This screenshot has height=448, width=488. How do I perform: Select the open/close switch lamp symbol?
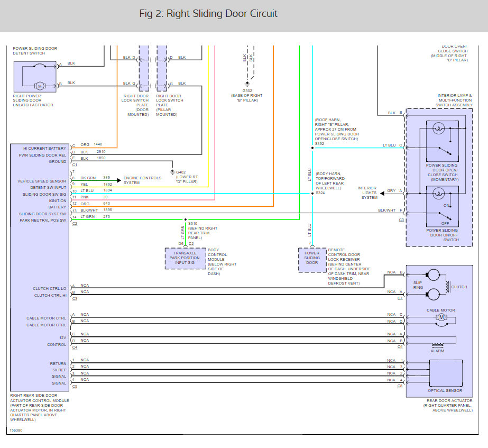[438, 128]
